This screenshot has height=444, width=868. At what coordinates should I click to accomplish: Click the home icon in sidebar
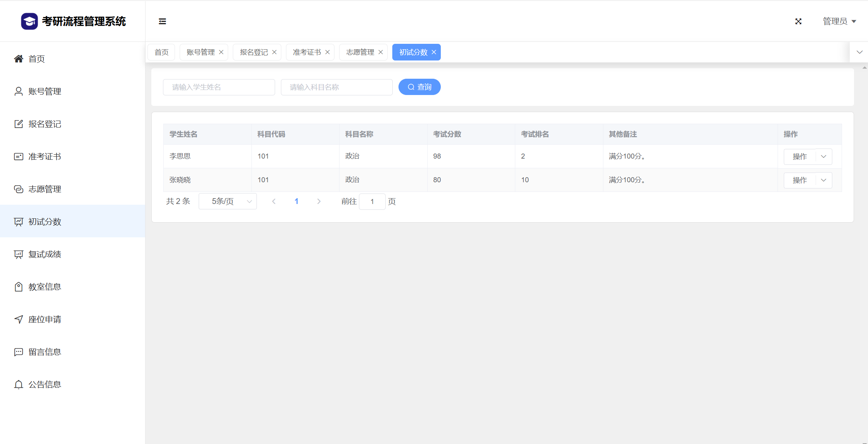click(x=18, y=59)
